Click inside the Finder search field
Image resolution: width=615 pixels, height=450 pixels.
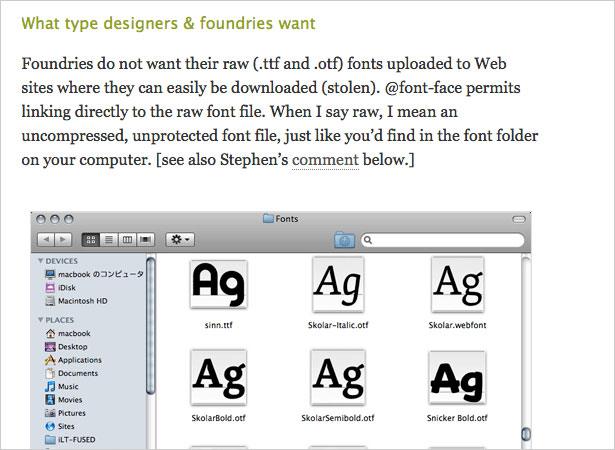442,240
